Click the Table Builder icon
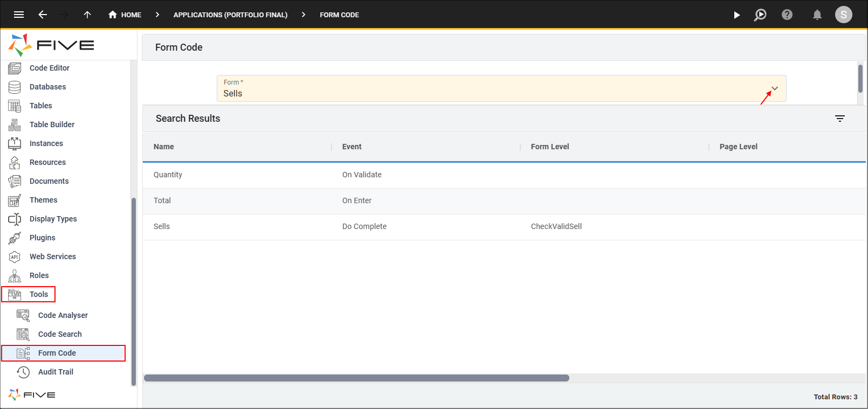The width and height of the screenshot is (868, 409). coord(15,124)
